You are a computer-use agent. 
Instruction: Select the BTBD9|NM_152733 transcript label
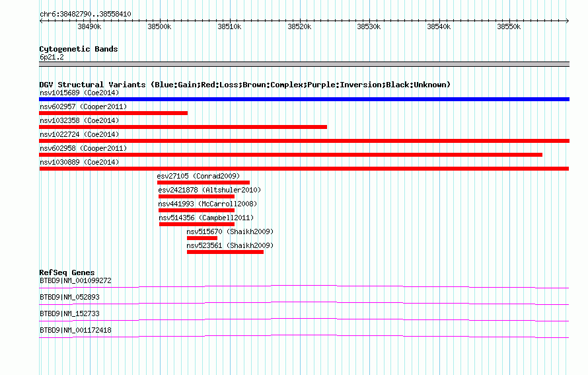[x=69, y=313]
